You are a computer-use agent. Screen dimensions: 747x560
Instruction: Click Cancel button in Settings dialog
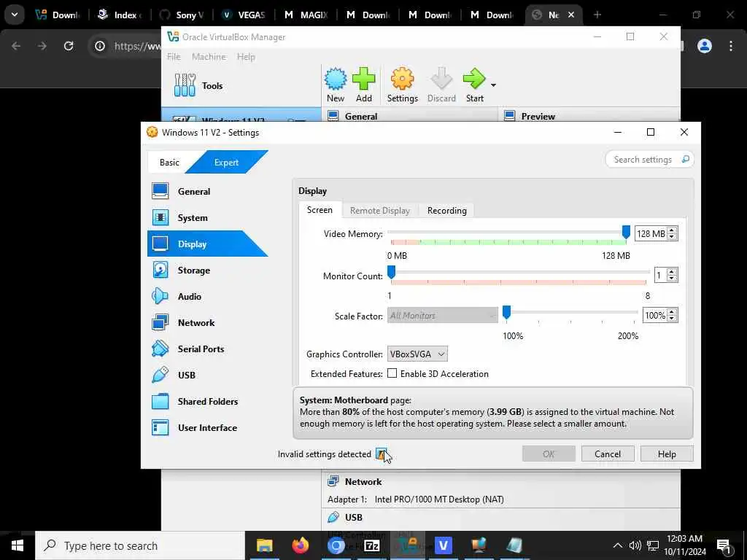click(608, 454)
